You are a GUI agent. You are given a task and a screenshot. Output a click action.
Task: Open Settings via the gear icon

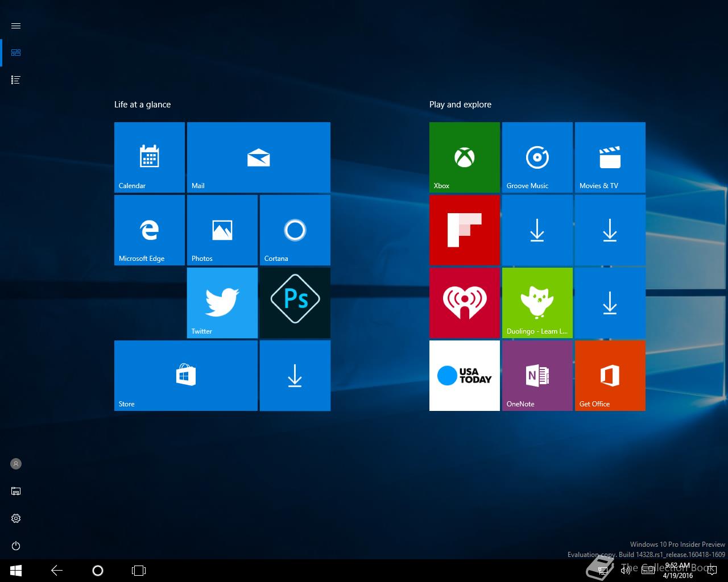16,518
